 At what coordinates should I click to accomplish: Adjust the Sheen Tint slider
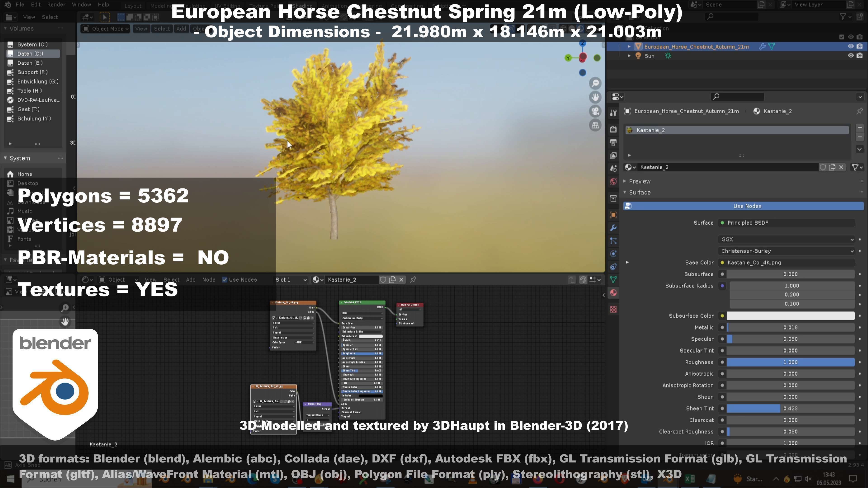tap(790, 408)
